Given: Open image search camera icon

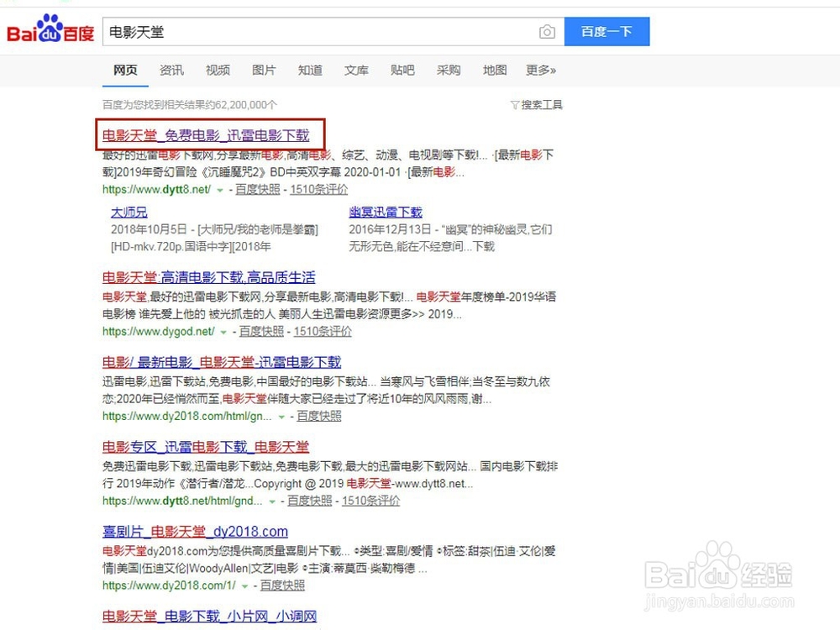Looking at the screenshot, I should pyautogui.click(x=547, y=32).
